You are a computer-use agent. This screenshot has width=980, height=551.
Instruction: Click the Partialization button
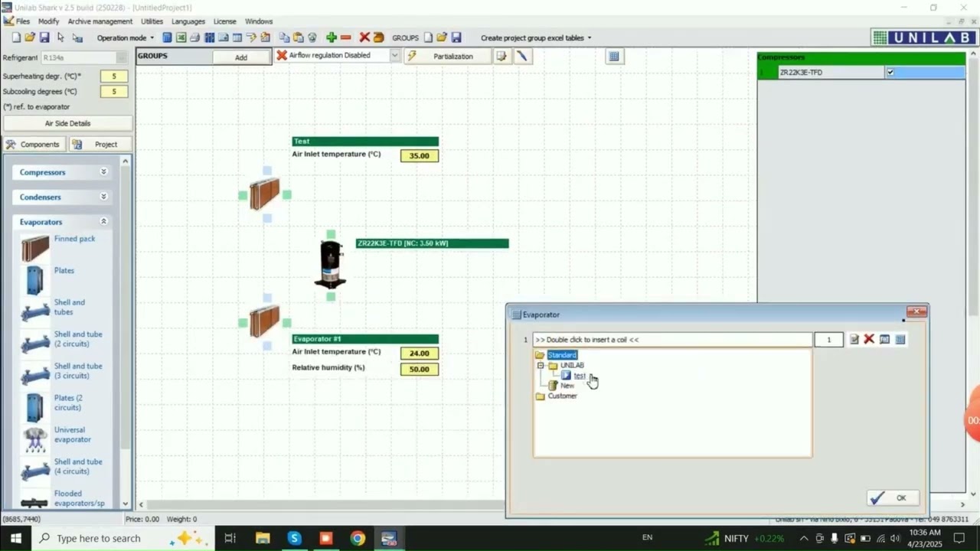click(x=449, y=56)
